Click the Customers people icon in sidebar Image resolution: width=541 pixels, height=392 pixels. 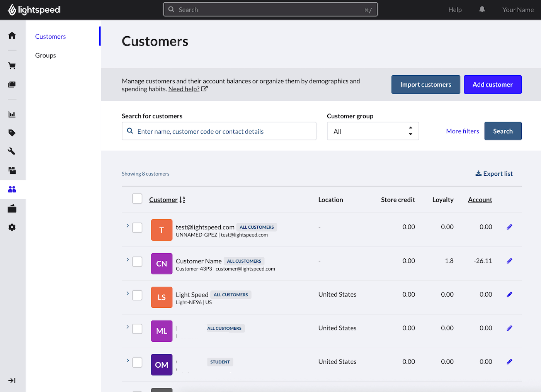[x=12, y=189]
